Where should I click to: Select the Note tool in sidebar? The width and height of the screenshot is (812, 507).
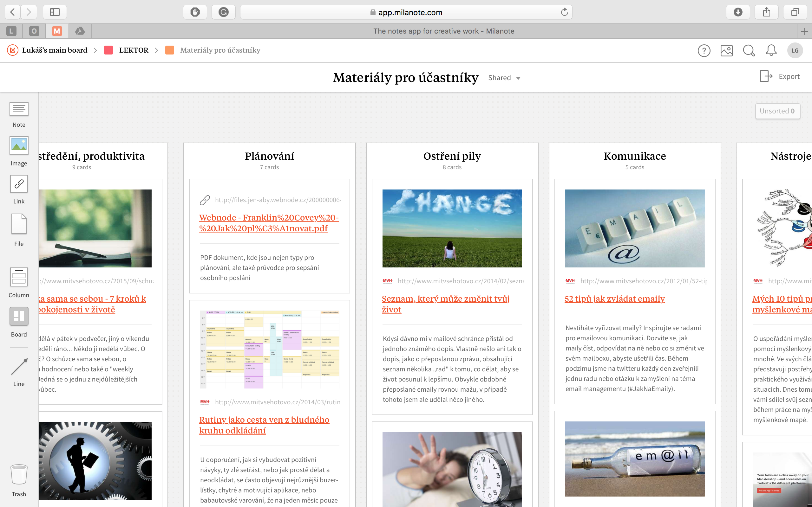click(x=19, y=110)
